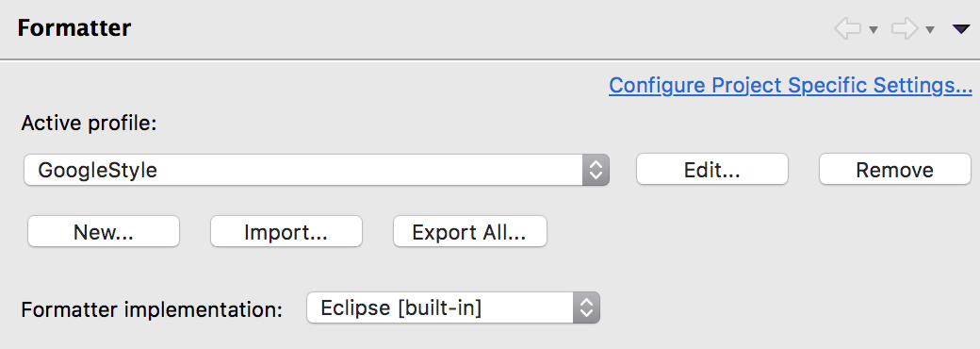Image resolution: width=980 pixels, height=349 pixels.
Task: Open Configure Project Specific Settings link
Action: click(x=790, y=85)
